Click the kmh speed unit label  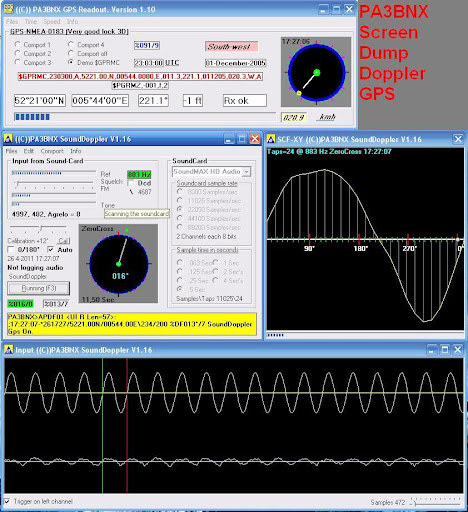(x=327, y=117)
